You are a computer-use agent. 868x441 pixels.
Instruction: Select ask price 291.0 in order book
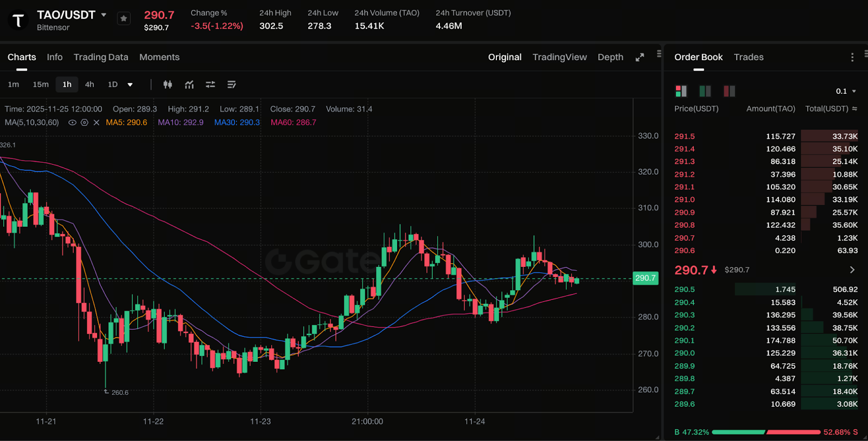[685, 200]
